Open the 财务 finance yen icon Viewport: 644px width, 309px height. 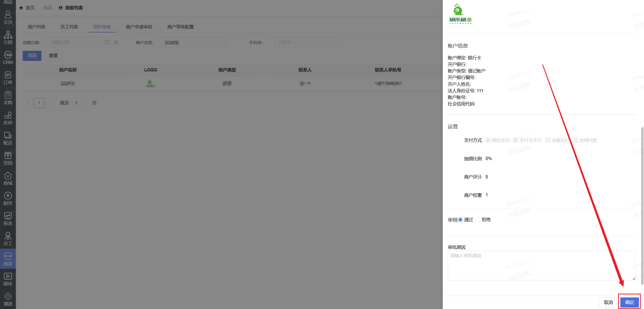point(8,199)
